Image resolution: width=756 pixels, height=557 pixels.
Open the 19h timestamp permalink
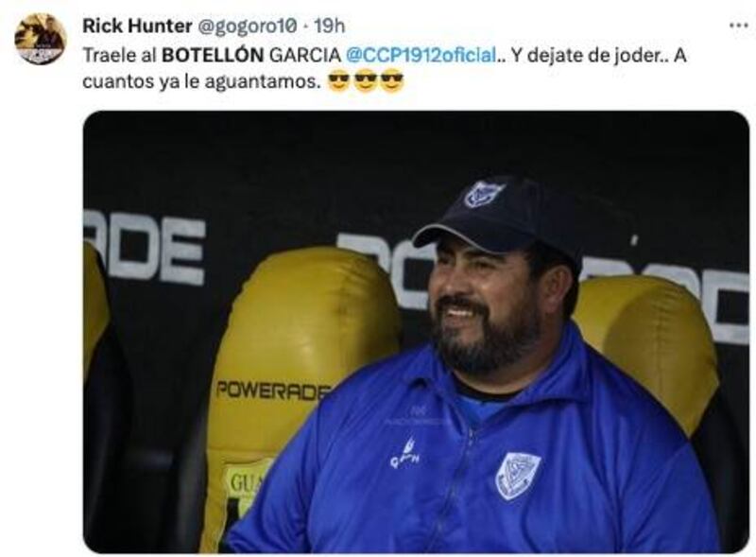click(x=330, y=26)
